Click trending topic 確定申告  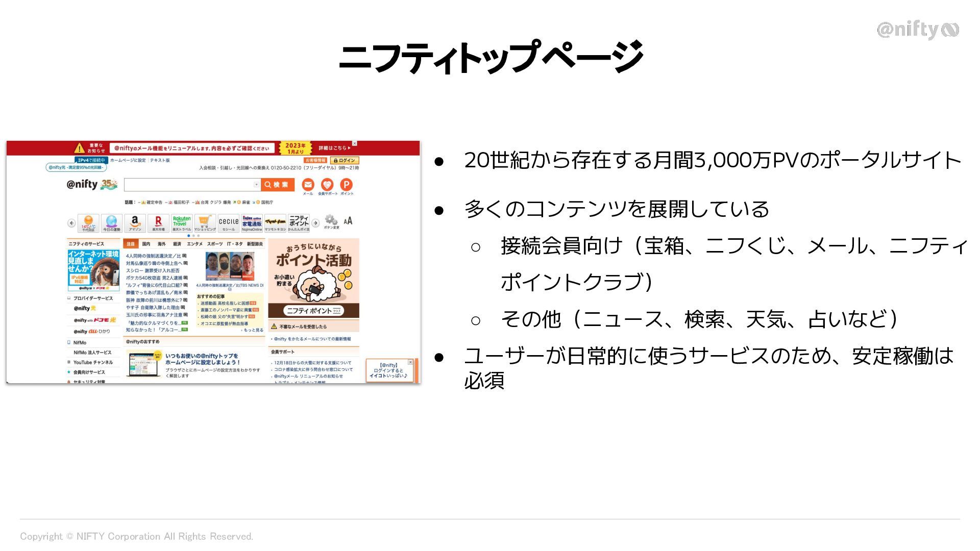[x=154, y=203]
